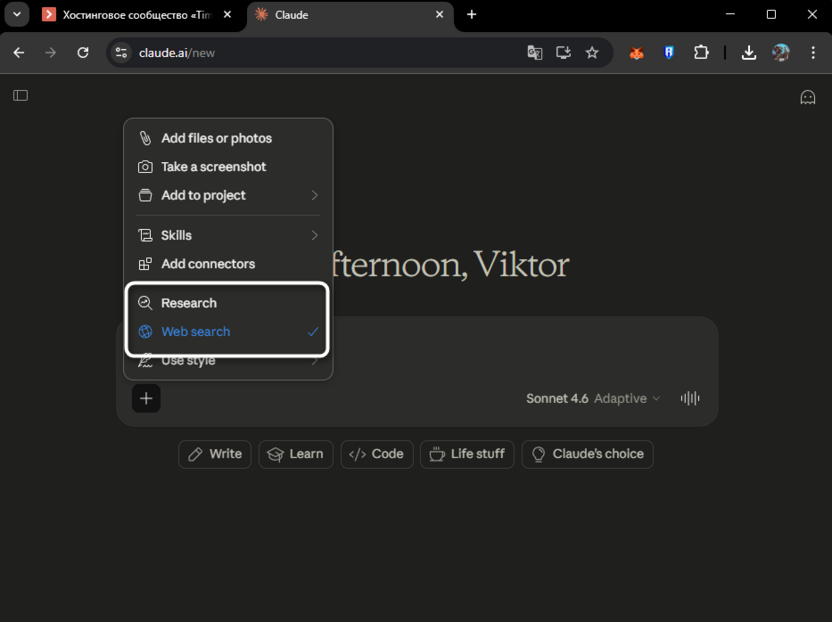Click the plus button in the chat box
This screenshot has width=832, height=622.
point(146,398)
